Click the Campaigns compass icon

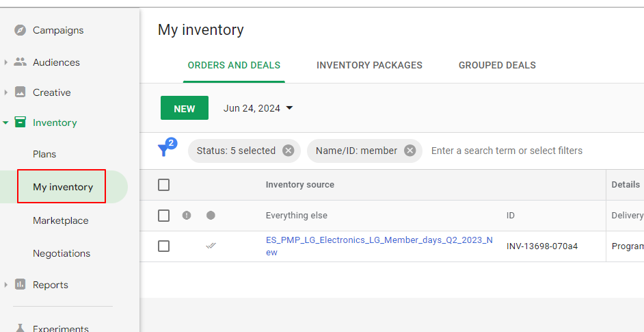pyautogui.click(x=21, y=30)
